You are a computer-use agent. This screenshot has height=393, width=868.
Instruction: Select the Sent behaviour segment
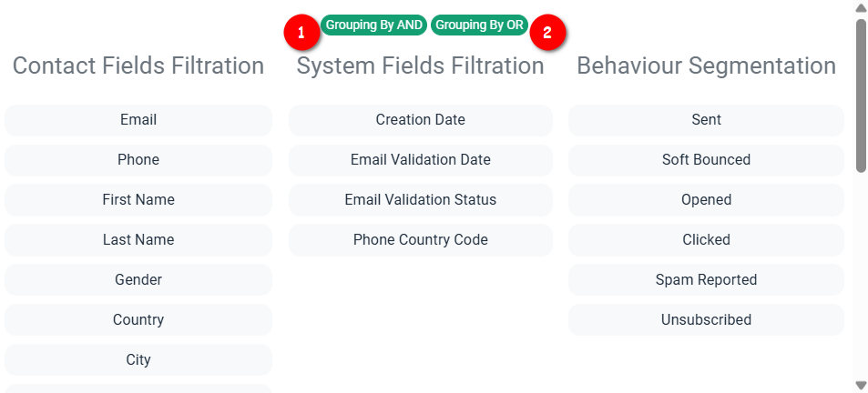coord(707,120)
